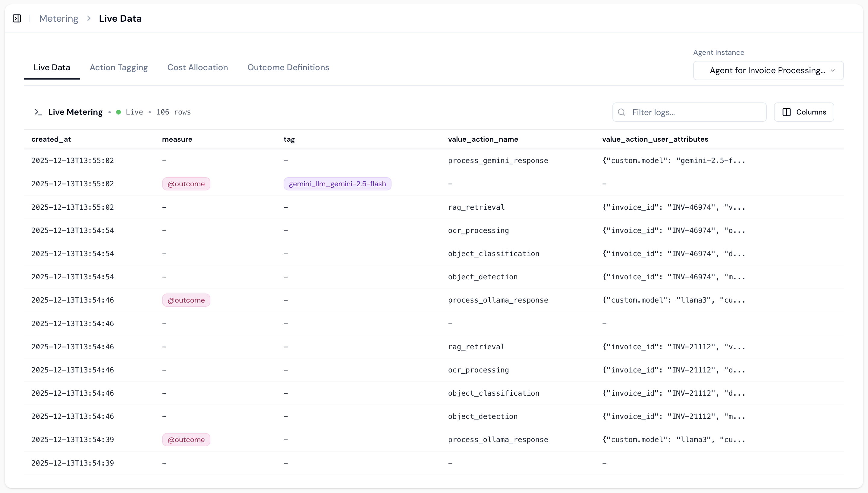Image resolution: width=868 pixels, height=493 pixels.
Task: Click the dropdown arrow on the agent selector
Action: pyautogui.click(x=833, y=71)
